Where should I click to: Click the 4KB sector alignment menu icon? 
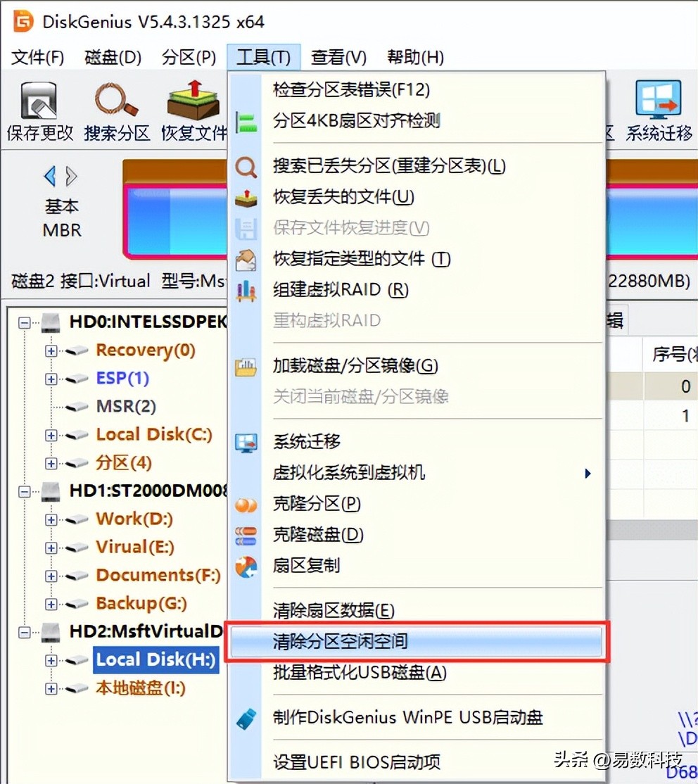[x=246, y=122]
